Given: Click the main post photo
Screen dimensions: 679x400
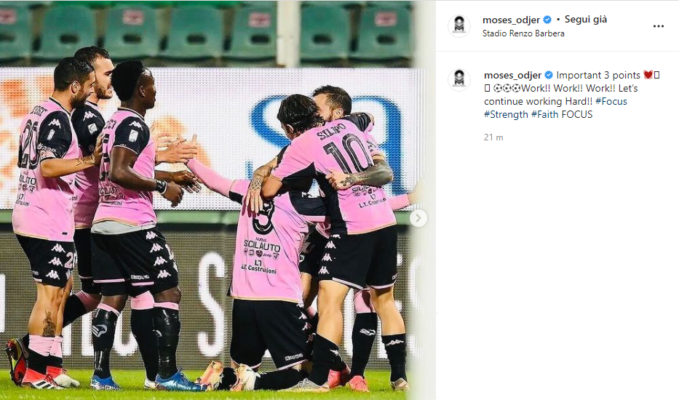Looking at the screenshot, I should 206,200.
